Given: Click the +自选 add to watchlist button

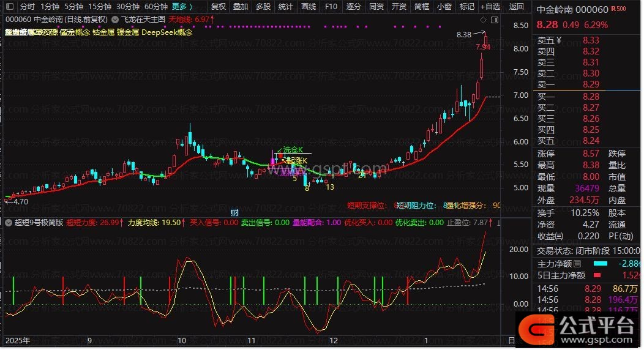Looking at the screenshot, I should pyautogui.click(x=489, y=7).
